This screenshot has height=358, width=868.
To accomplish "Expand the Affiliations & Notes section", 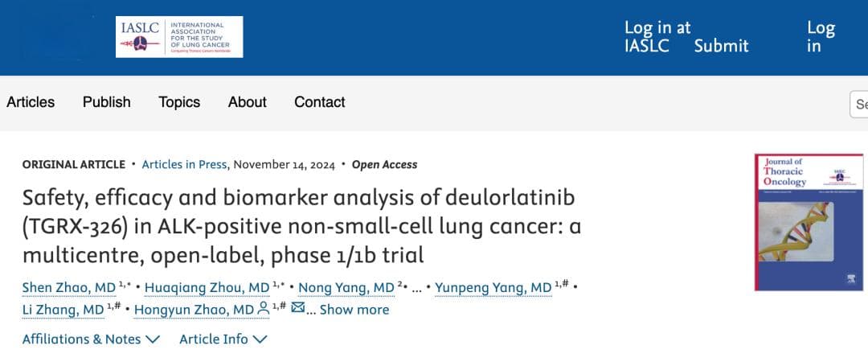I will point(92,339).
